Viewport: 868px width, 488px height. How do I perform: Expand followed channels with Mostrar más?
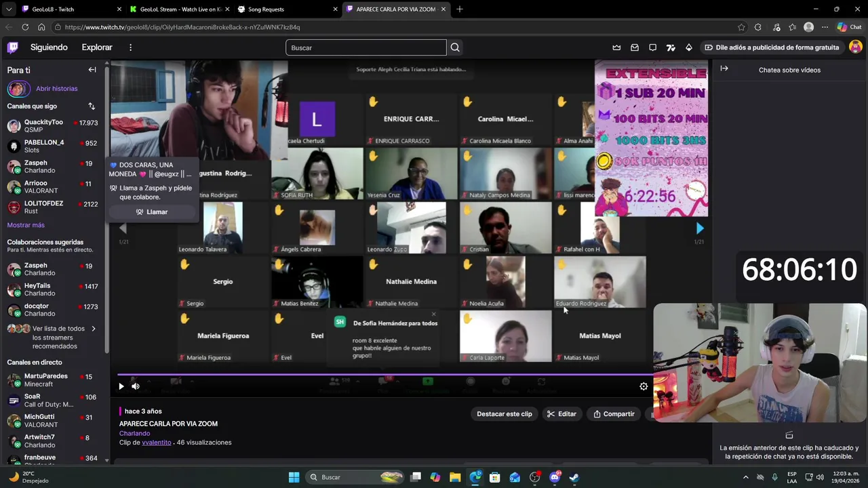26,225
